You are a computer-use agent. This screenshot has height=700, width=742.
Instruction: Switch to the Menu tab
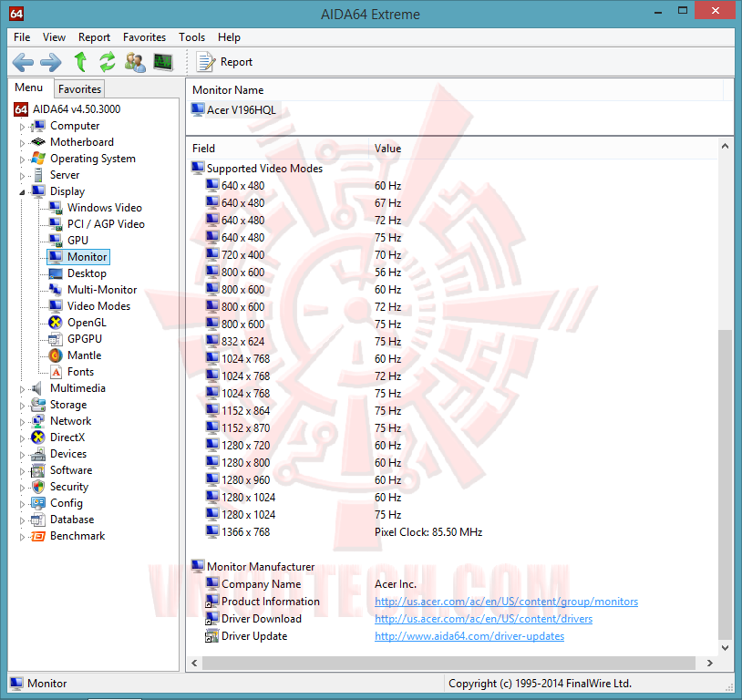tap(29, 87)
